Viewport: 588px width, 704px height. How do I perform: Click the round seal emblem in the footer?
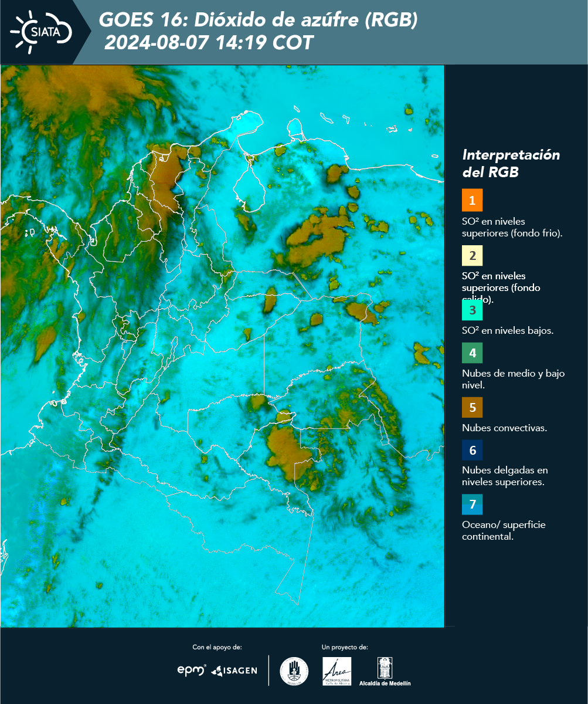click(294, 671)
